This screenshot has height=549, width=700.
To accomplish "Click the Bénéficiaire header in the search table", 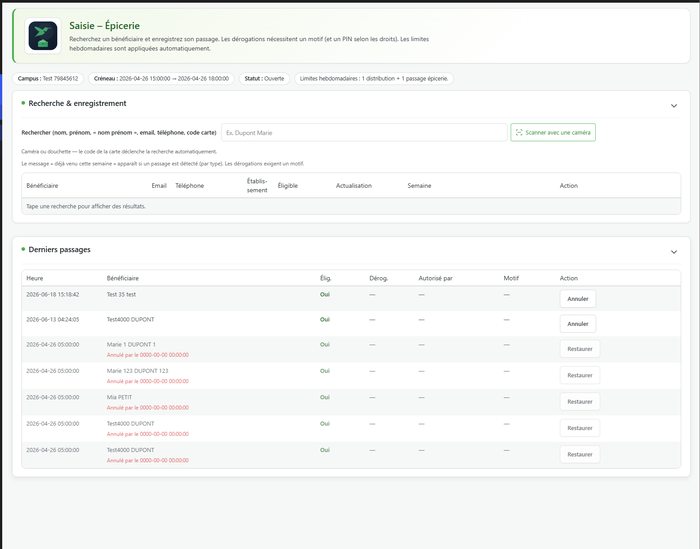I will [x=42, y=186].
